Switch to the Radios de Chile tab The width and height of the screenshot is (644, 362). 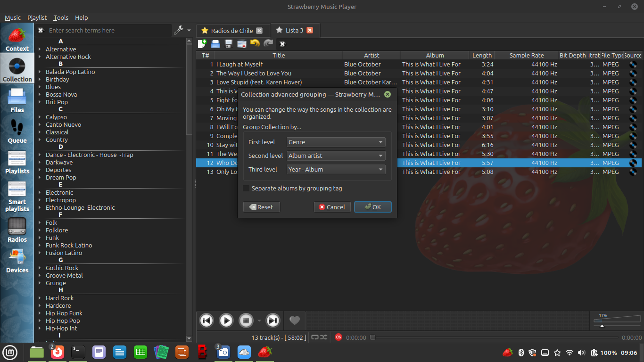click(x=232, y=31)
